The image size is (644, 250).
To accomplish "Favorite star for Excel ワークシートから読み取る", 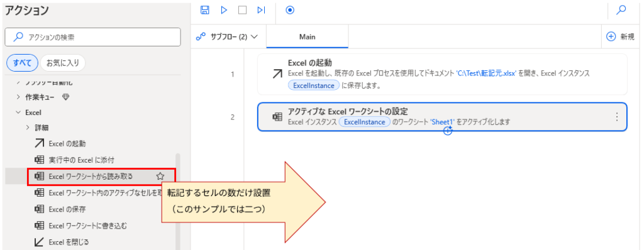I will pos(160,177).
